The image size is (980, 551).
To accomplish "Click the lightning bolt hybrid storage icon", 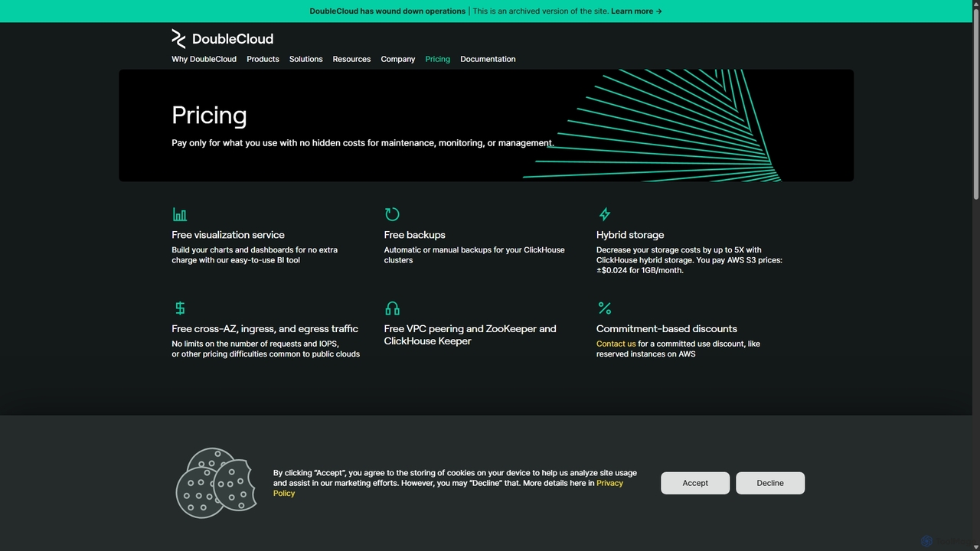I will [605, 214].
